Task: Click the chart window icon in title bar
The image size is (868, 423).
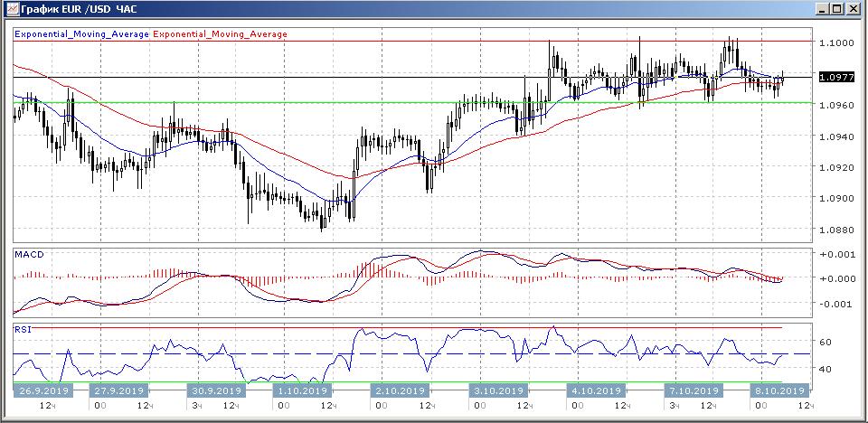Action: click(11, 9)
